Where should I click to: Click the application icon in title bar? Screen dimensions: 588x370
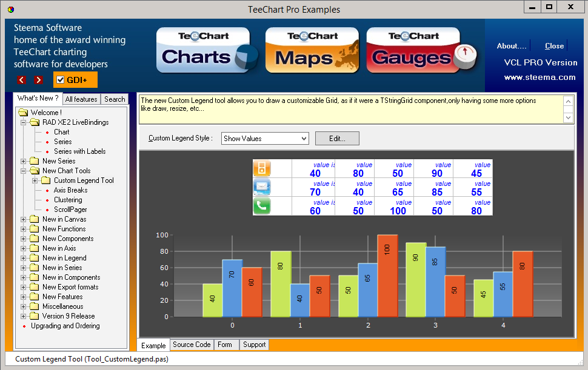[x=11, y=9]
